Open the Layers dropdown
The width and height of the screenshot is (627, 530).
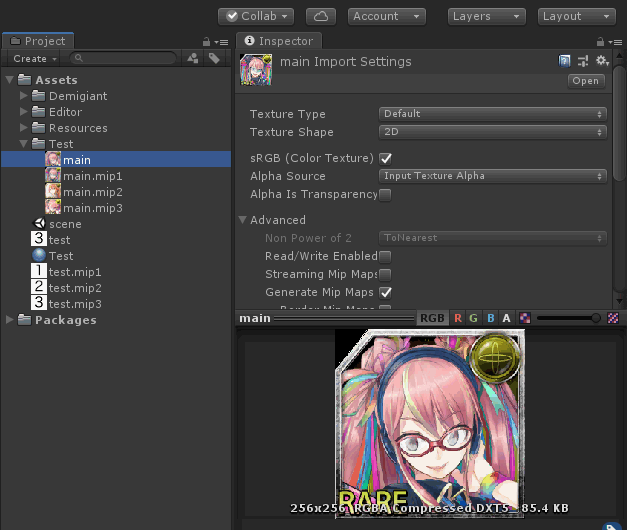[487, 16]
